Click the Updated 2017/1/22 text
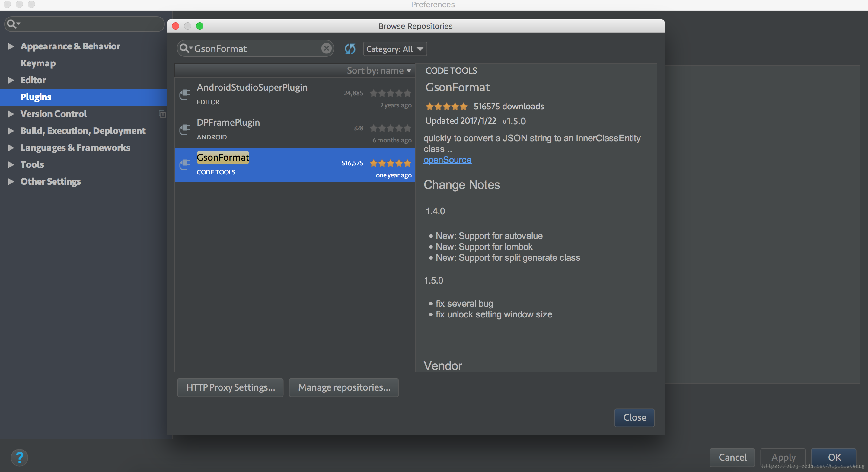The image size is (868, 472). click(461, 121)
